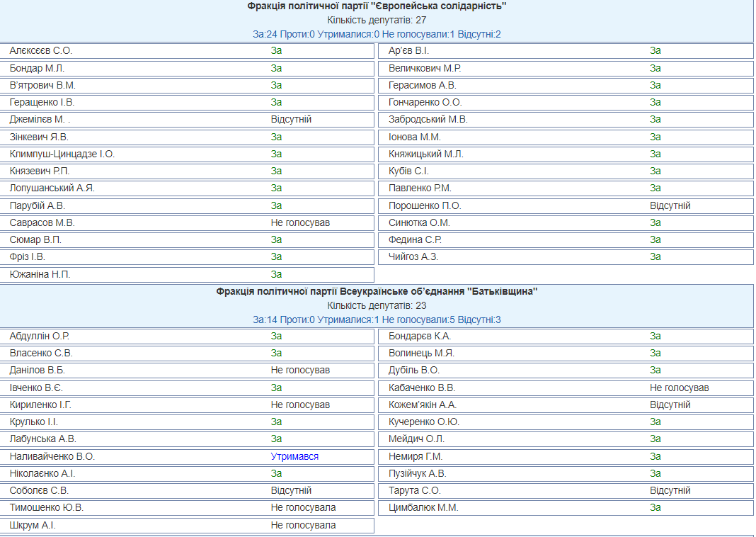The width and height of the screenshot is (756, 537).
Task: Click 'Відсутній' status for Джемілєв М.
Action: point(291,120)
